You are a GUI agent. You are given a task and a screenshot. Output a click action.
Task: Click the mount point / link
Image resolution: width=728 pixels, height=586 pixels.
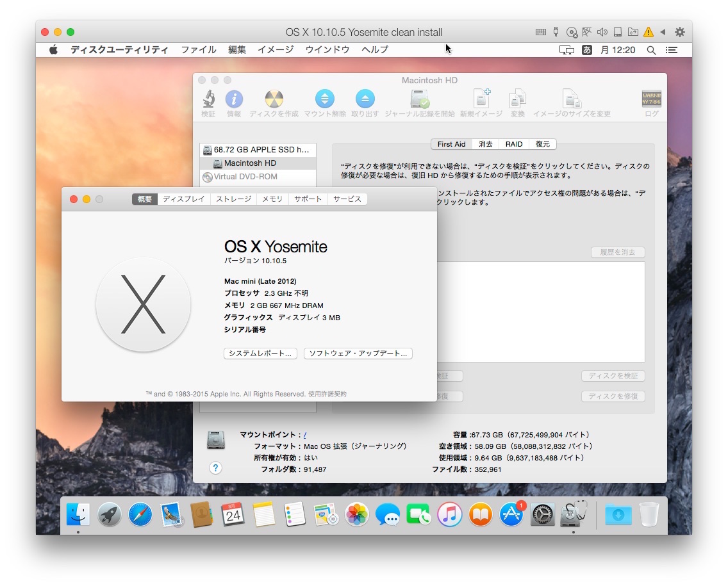[x=305, y=435]
